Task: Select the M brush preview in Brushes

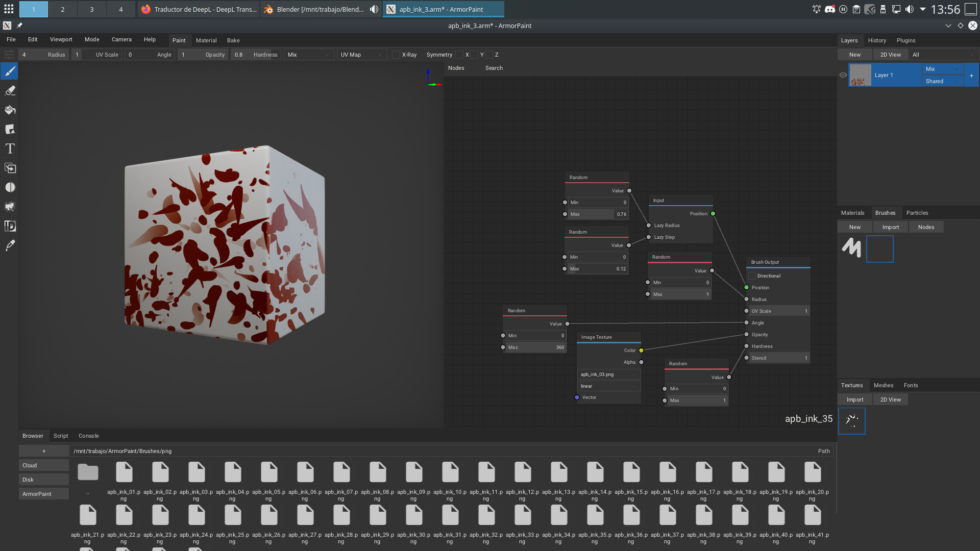Action: (851, 248)
